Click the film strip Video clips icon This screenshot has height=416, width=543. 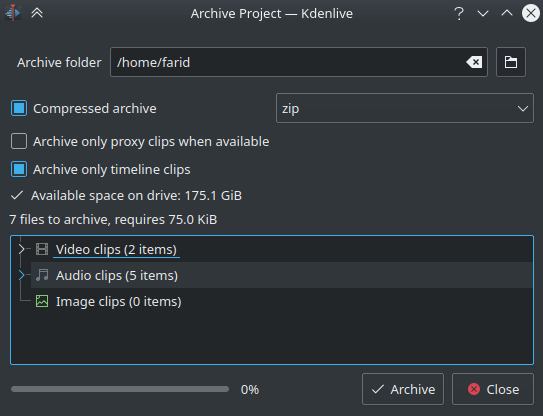pyautogui.click(x=42, y=249)
